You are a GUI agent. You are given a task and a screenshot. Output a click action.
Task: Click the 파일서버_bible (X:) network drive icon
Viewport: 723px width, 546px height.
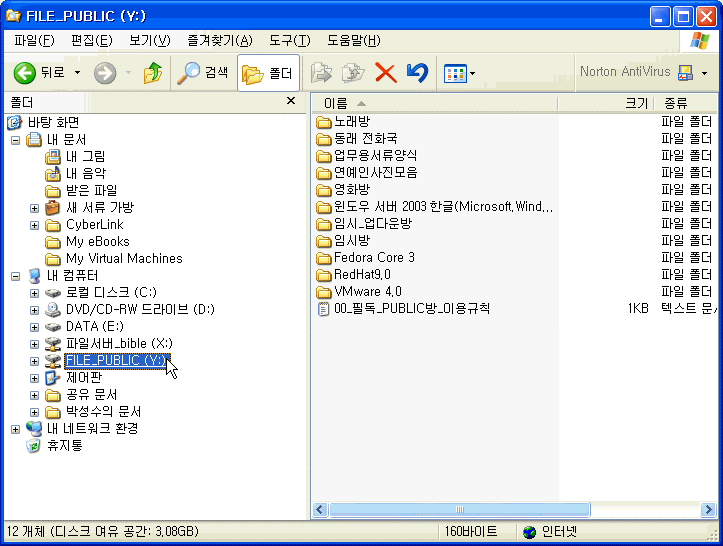pos(53,344)
